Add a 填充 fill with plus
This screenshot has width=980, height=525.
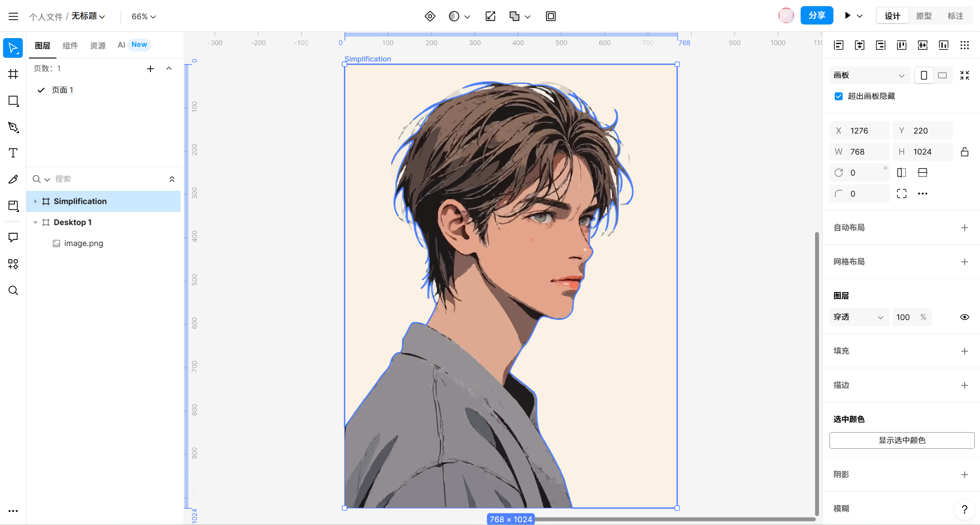[965, 351]
